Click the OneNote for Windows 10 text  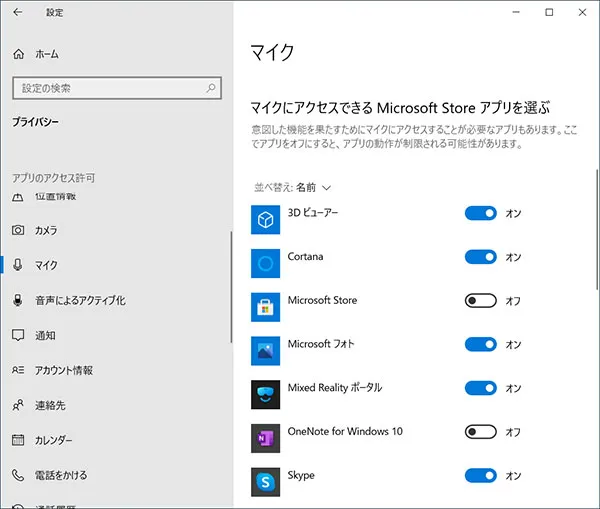pyautogui.click(x=345, y=431)
